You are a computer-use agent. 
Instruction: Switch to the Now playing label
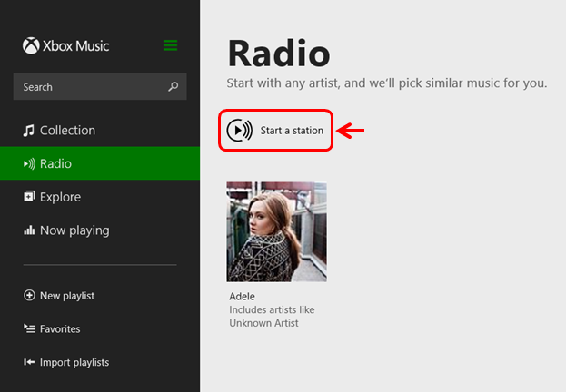coord(74,230)
